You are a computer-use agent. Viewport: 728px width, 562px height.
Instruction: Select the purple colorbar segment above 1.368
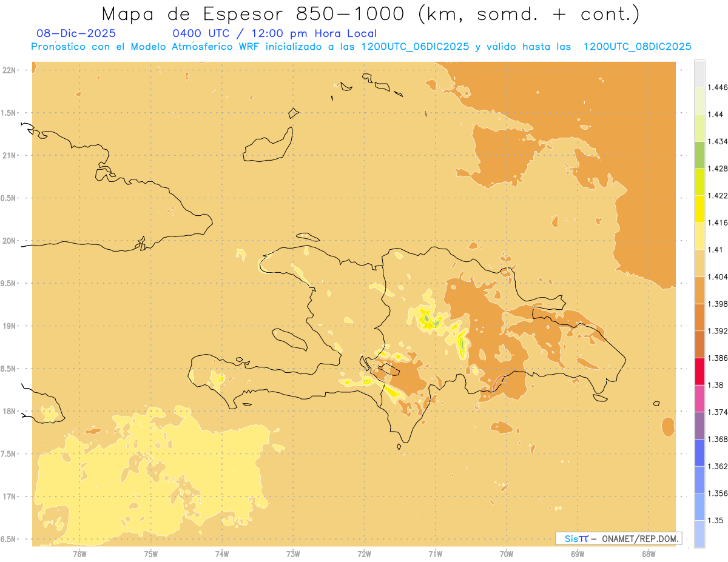click(x=699, y=426)
